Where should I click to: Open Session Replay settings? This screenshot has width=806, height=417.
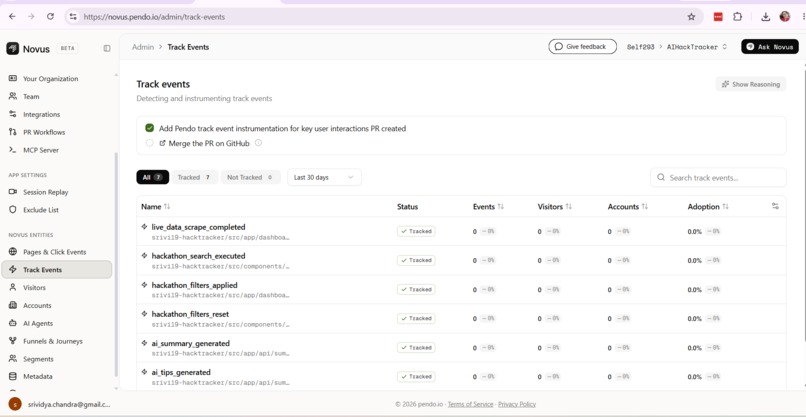[45, 192]
